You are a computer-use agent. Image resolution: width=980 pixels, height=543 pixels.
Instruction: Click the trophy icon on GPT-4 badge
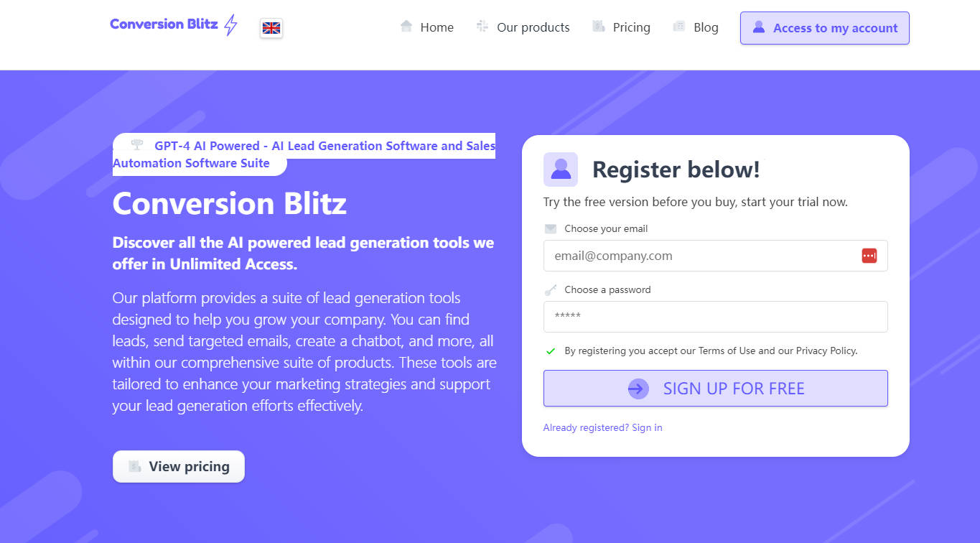click(x=137, y=145)
